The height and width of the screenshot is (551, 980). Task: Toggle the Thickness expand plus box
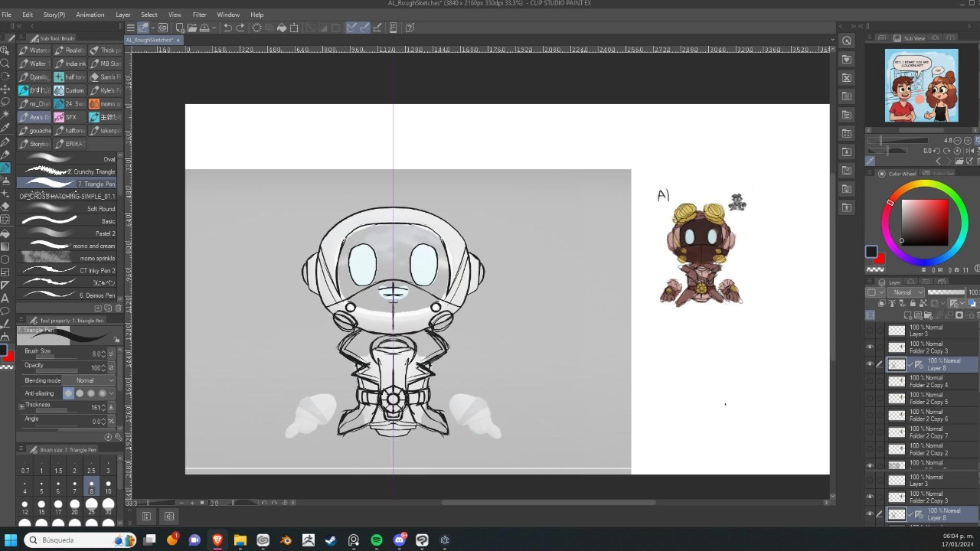point(21,407)
